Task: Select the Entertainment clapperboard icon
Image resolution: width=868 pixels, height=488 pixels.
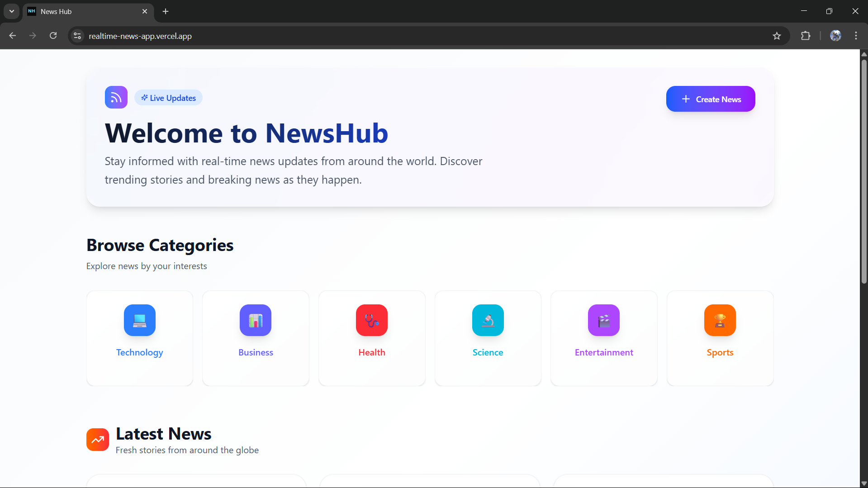Action: pyautogui.click(x=603, y=320)
